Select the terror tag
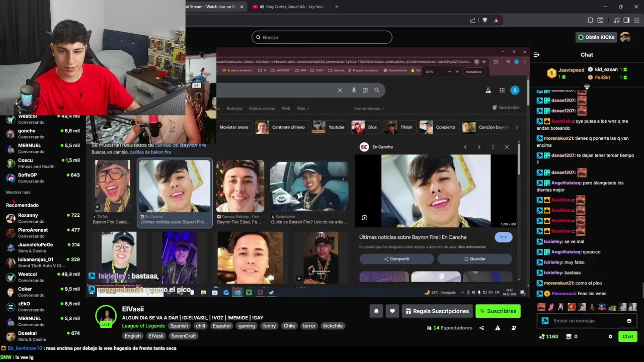This screenshot has height=362, width=644. click(x=309, y=326)
